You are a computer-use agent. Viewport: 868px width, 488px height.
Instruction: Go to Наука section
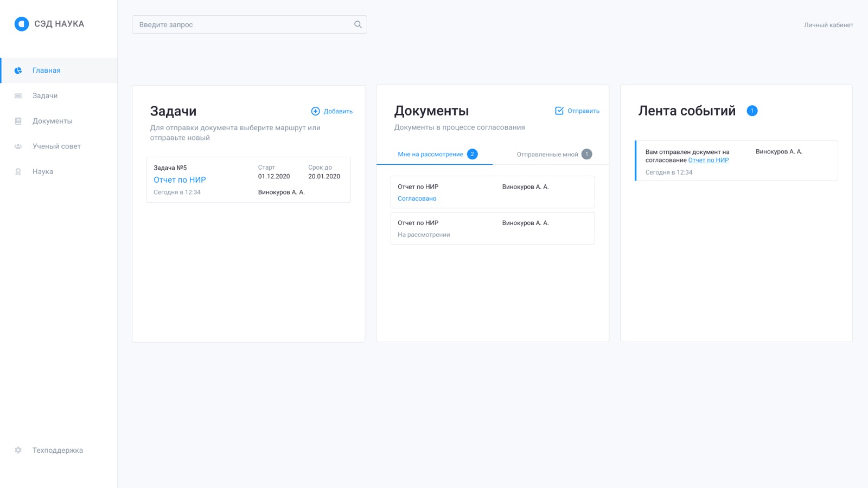pyautogui.click(x=59, y=172)
